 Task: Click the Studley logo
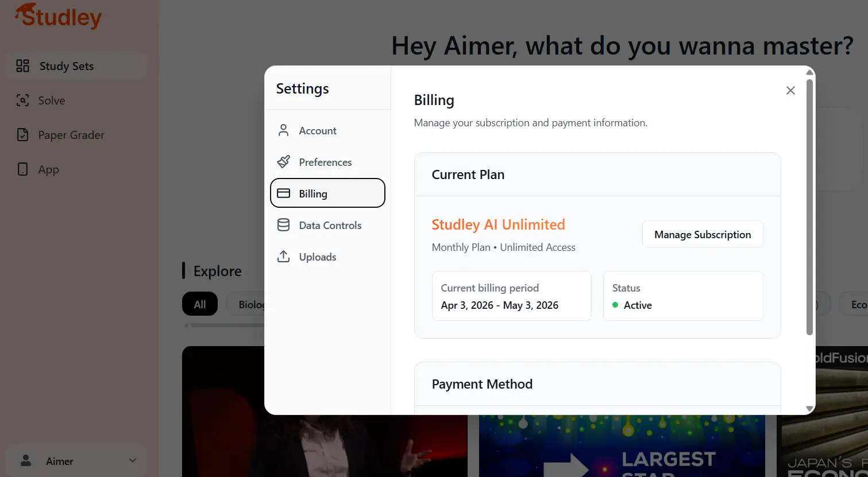58,16
